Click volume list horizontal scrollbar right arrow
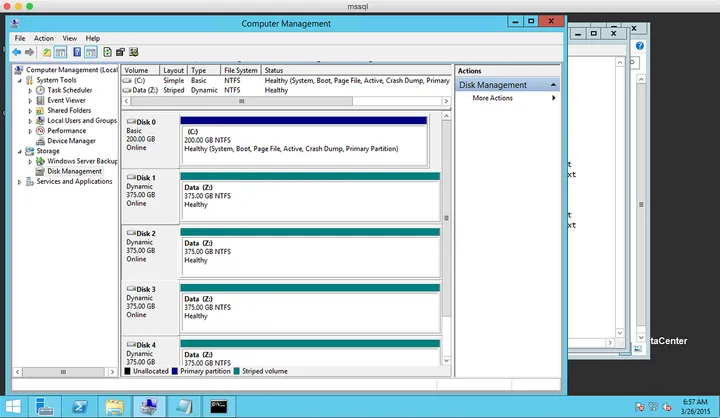The image size is (720, 418). click(x=446, y=101)
